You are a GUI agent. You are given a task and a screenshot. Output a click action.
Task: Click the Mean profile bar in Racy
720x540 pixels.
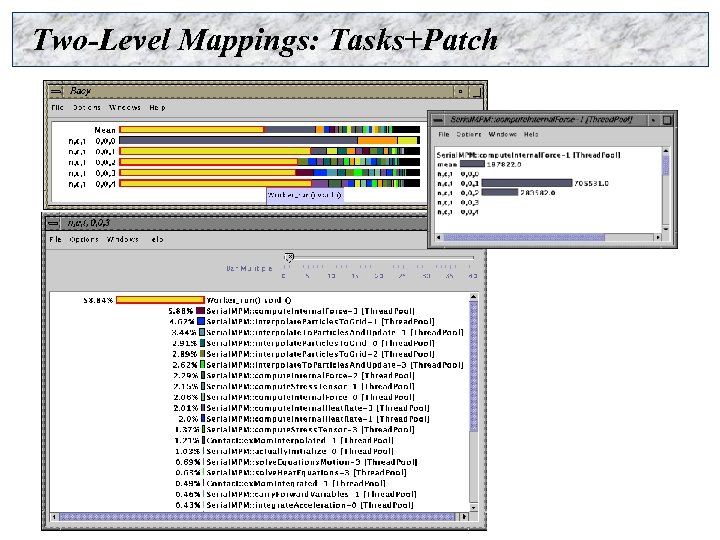(270, 130)
